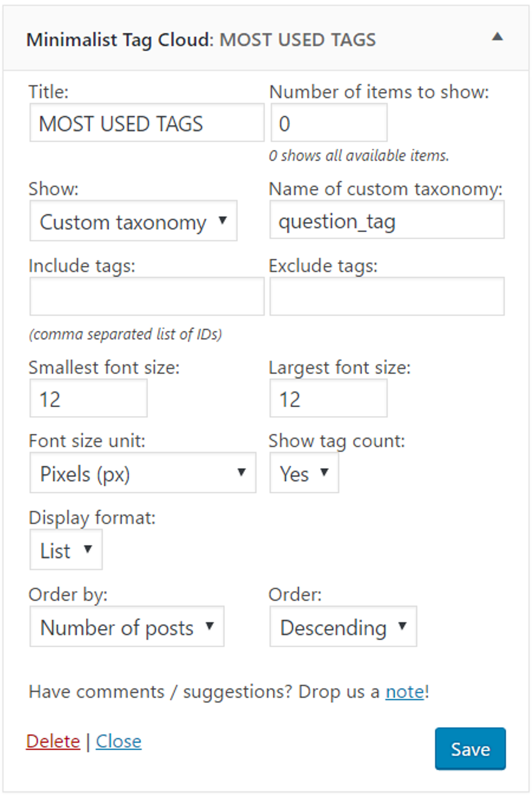
Task: Click the Title input field
Action: click(x=147, y=123)
